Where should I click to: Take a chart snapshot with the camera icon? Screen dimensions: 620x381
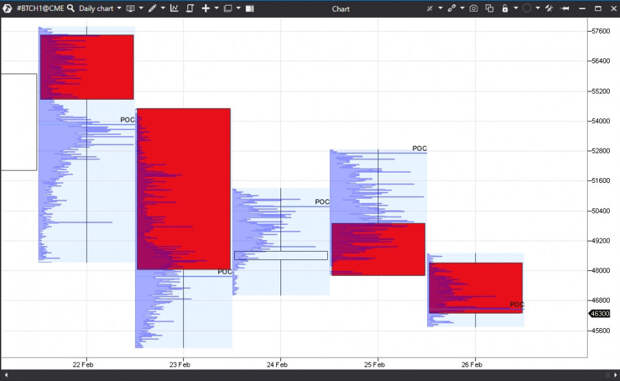pos(474,8)
